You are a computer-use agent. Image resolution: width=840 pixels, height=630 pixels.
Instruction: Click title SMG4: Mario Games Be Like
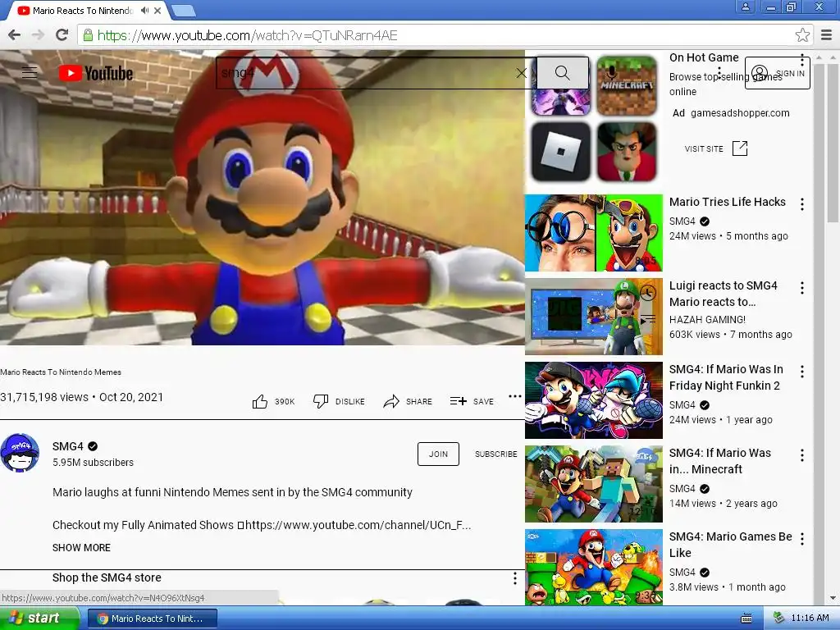point(731,545)
